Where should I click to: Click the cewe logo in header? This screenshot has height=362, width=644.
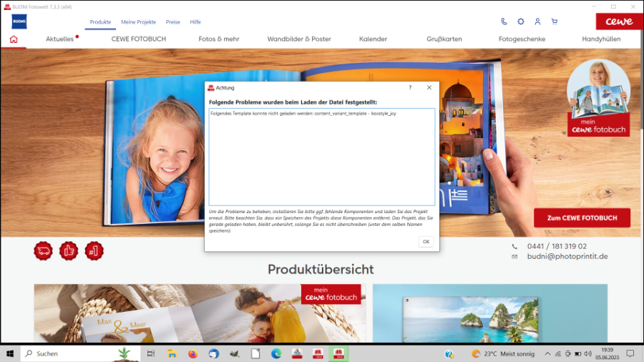click(619, 21)
